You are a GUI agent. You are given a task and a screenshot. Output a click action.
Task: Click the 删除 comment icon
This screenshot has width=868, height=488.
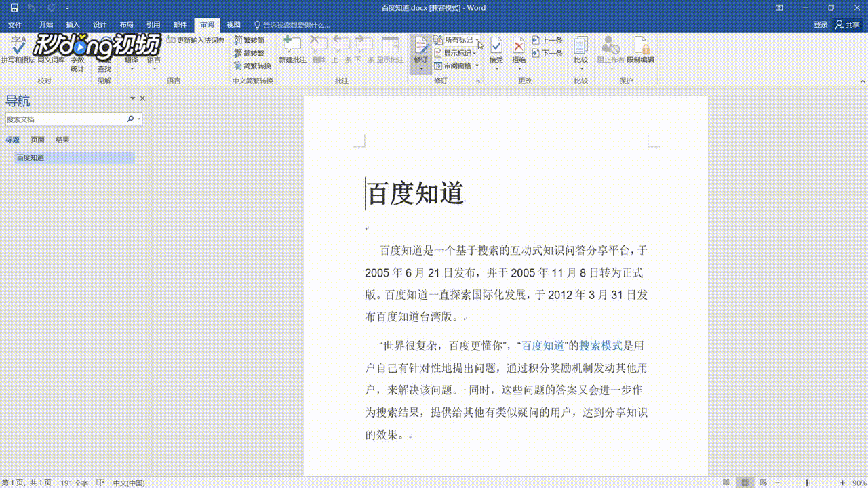(319, 51)
